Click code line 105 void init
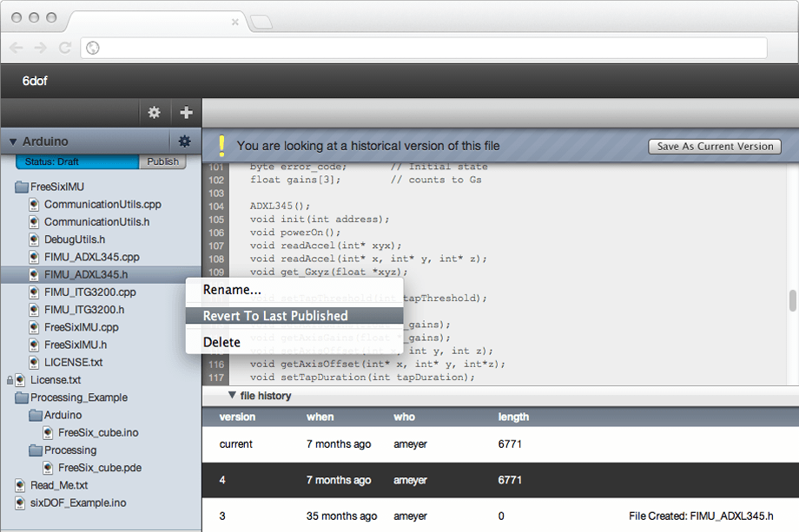799x532 pixels. click(x=320, y=220)
